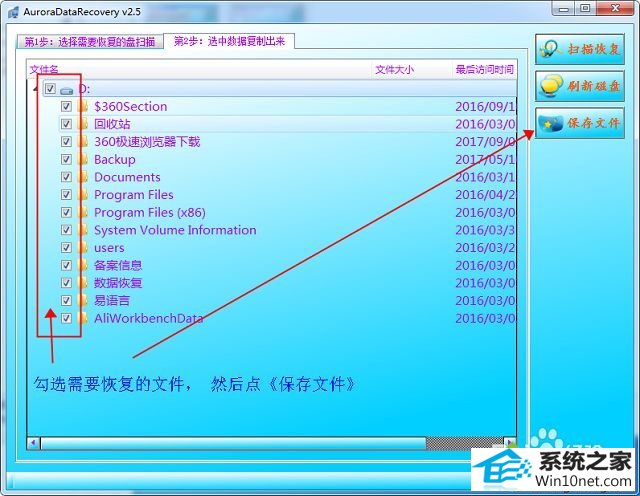This screenshot has width=640, height=496.
Task: Select the 备案信息 folder name
Action: (118, 265)
